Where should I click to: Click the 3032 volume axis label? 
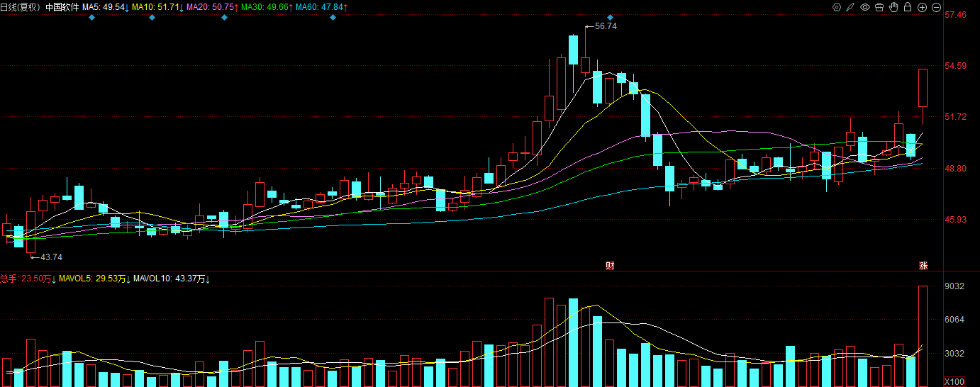pyautogui.click(x=954, y=353)
